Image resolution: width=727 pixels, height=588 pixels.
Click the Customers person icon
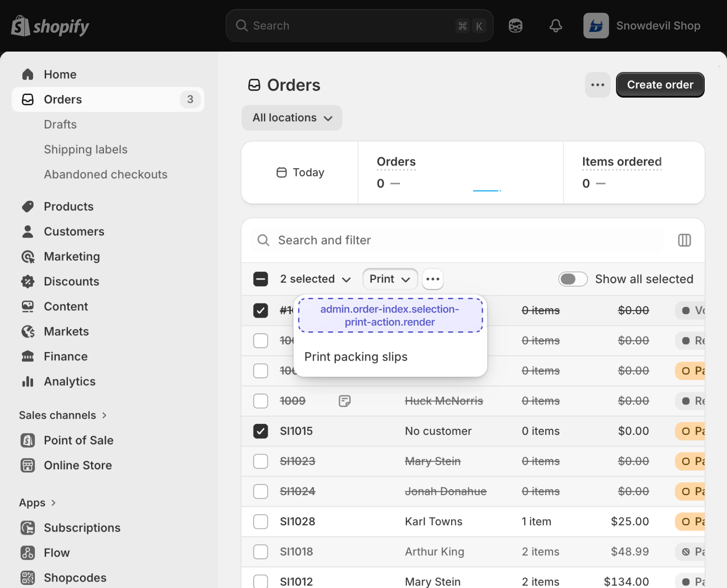point(28,231)
